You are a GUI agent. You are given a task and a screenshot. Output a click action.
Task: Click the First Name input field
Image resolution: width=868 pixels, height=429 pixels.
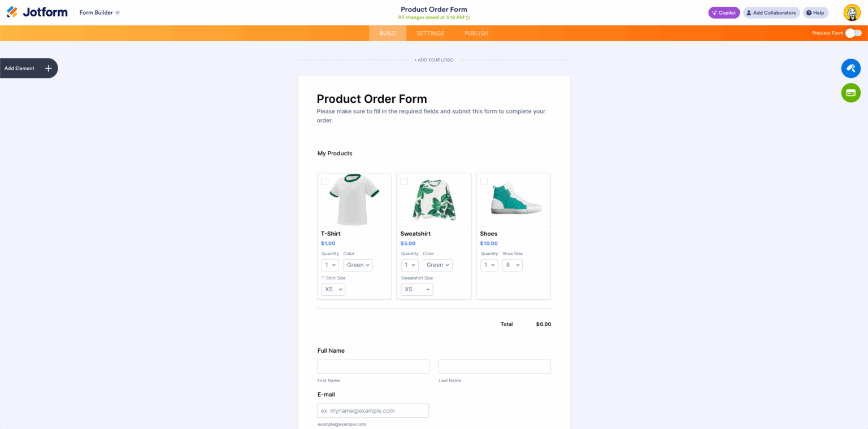coord(373,366)
